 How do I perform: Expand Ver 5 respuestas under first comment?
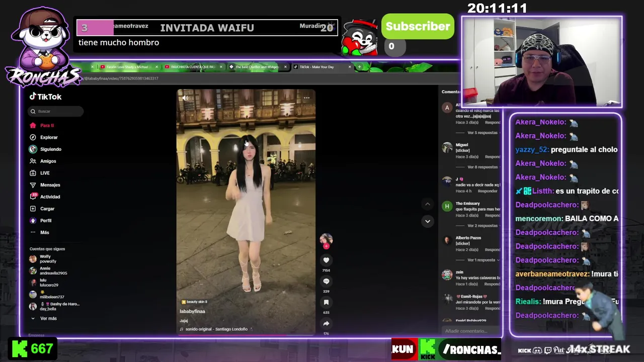pyautogui.click(x=482, y=133)
